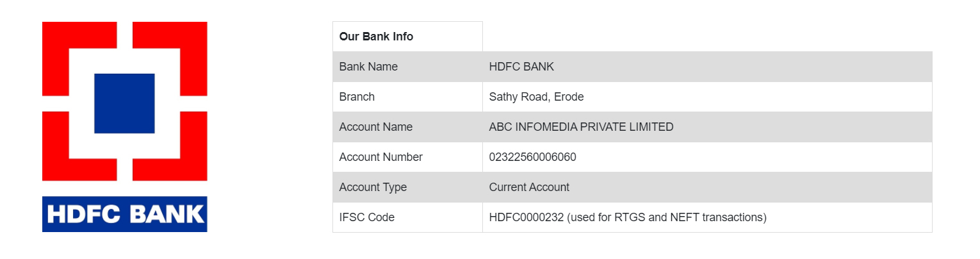Click the HDFC Bank logo image
The height and width of the screenshot is (259, 980).
pyautogui.click(x=125, y=127)
